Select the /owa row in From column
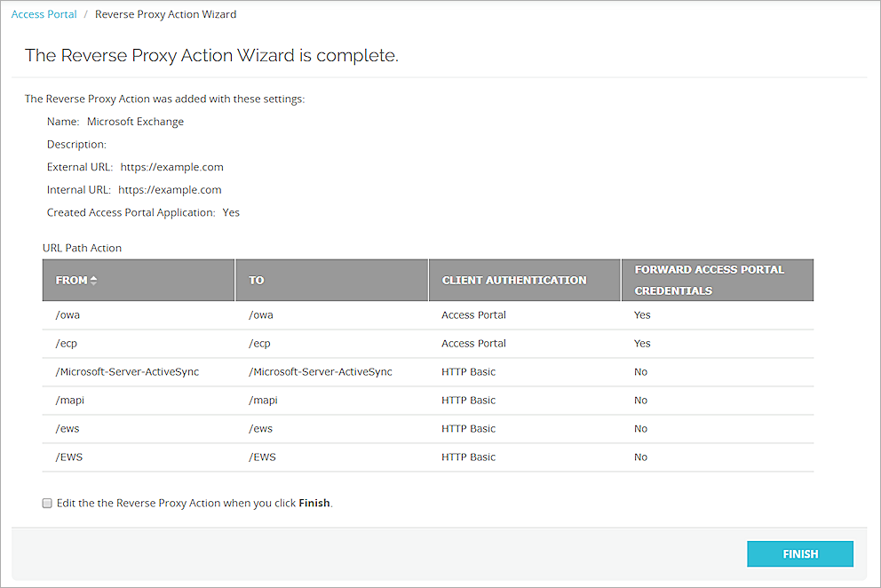This screenshot has height=588, width=881. point(67,315)
